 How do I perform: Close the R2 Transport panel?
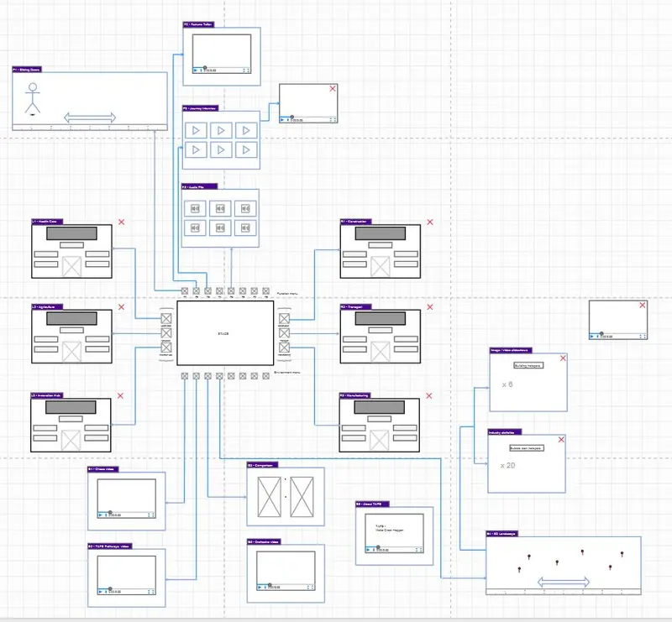point(430,306)
